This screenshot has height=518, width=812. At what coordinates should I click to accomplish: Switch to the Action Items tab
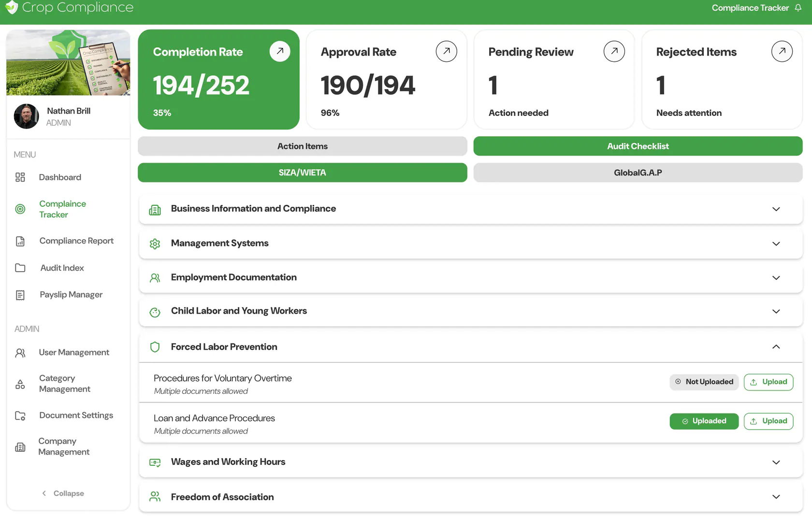[303, 146]
